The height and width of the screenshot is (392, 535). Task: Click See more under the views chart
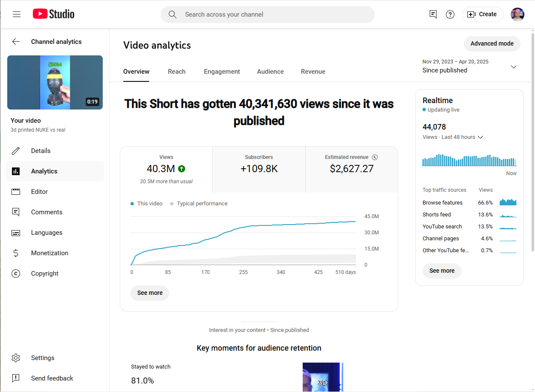(x=150, y=293)
